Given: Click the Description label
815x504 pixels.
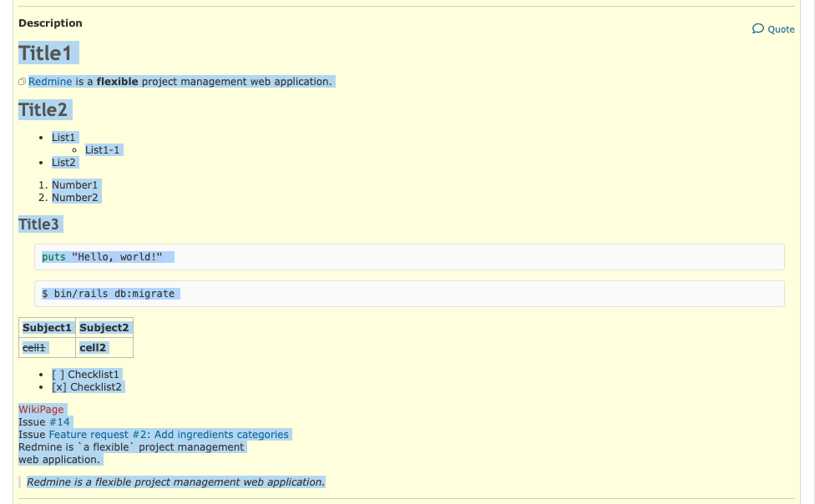Looking at the screenshot, I should [x=50, y=23].
